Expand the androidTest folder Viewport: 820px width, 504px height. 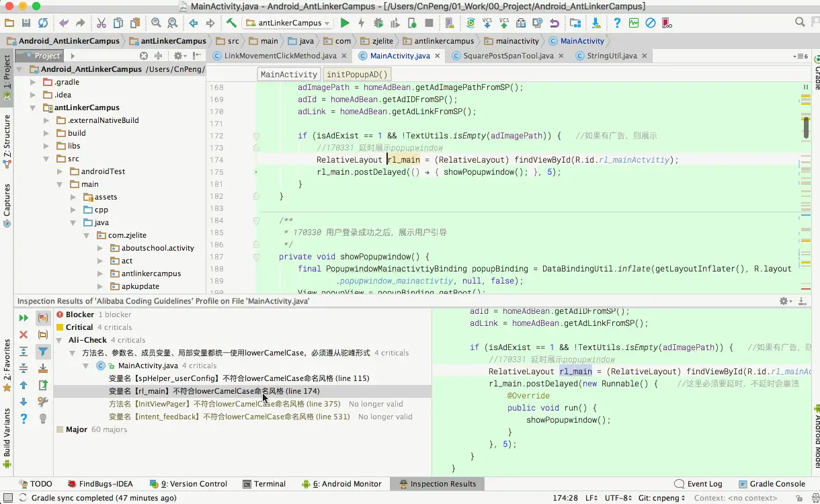click(x=59, y=171)
